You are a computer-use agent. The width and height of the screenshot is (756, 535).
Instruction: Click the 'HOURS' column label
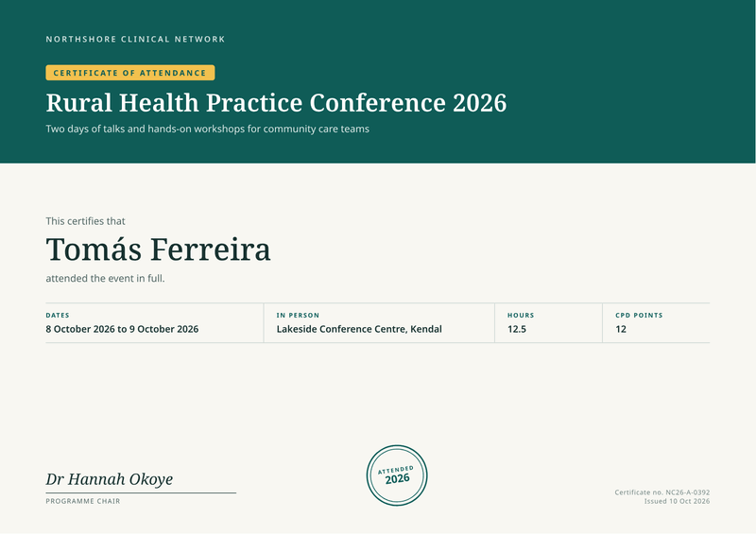click(521, 315)
